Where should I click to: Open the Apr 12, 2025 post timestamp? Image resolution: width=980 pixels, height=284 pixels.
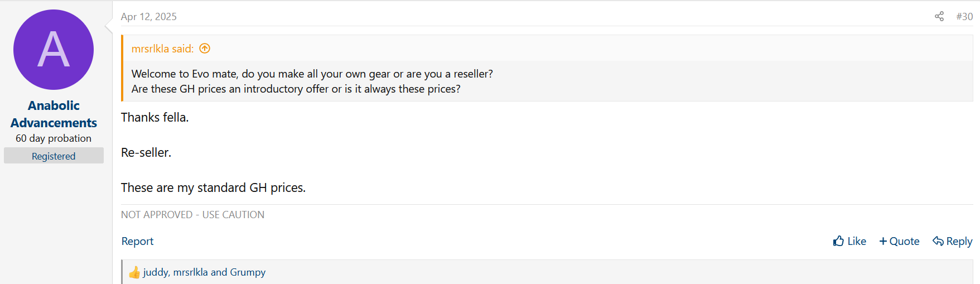point(149,17)
